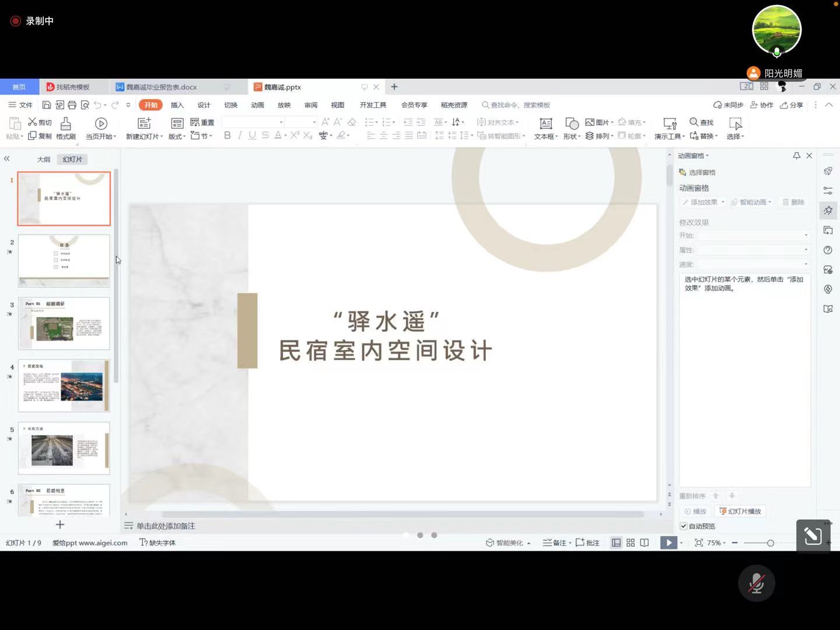This screenshot has width=840, height=630.
Task: Click the 分享 share button
Action: click(792, 105)
